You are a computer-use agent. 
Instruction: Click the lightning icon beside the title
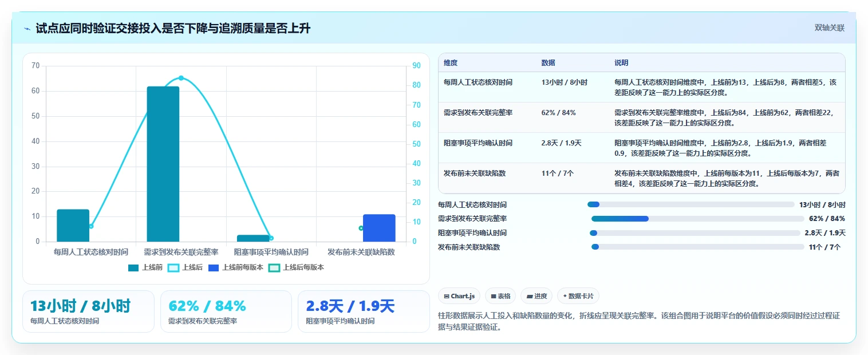(27, 29)
